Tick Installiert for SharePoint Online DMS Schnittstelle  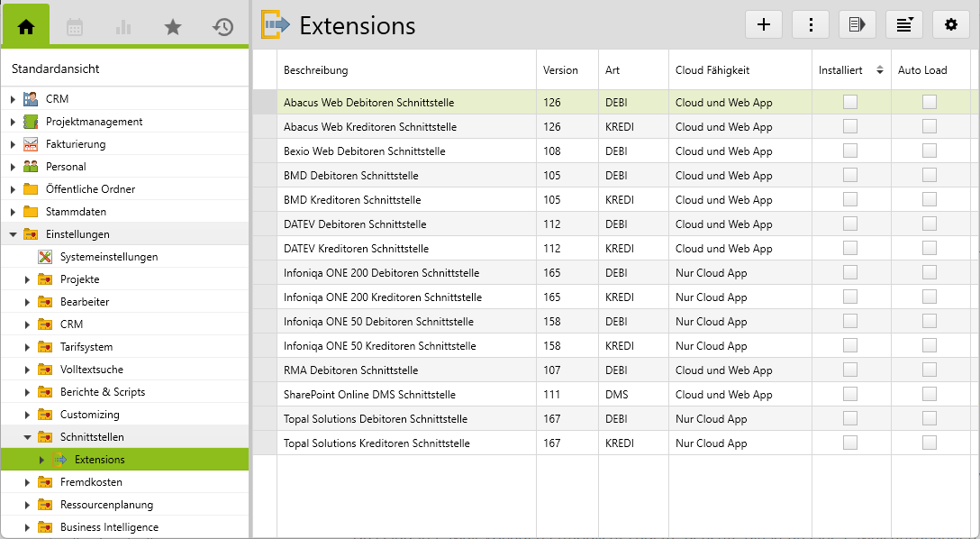click(x=849, y=395)
